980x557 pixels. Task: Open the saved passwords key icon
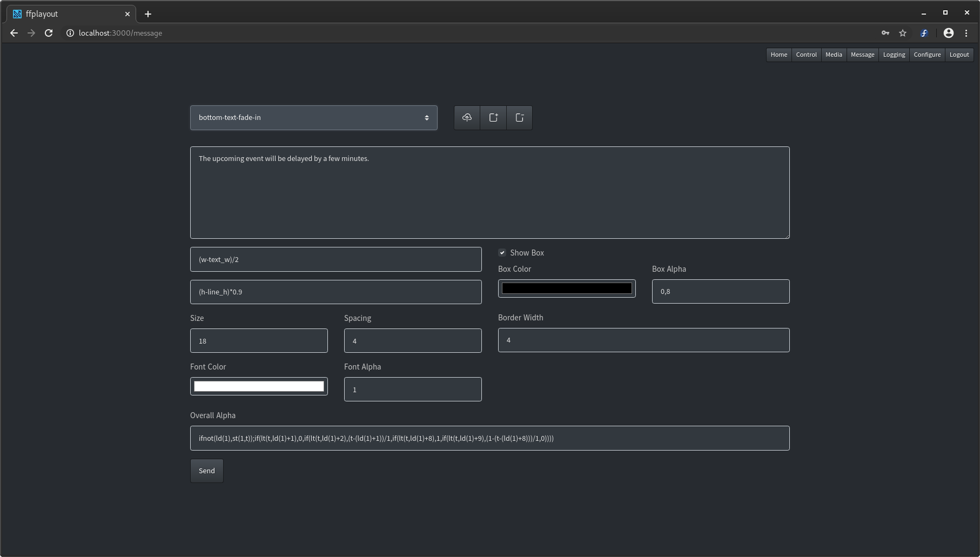pos(885,33)
